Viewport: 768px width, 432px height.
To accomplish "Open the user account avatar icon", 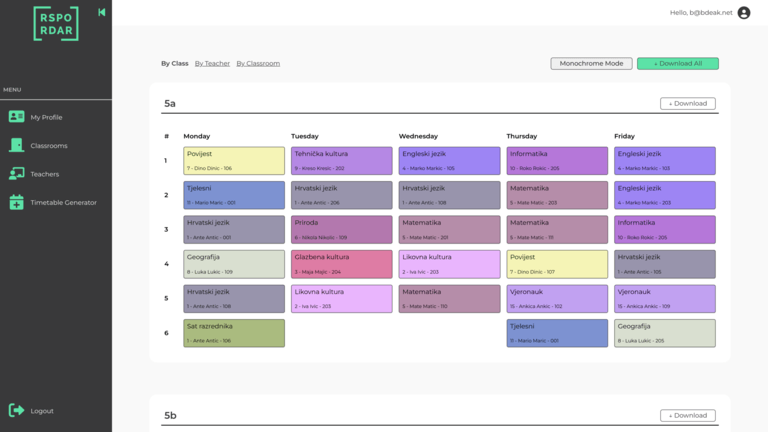I will [744, 13].
